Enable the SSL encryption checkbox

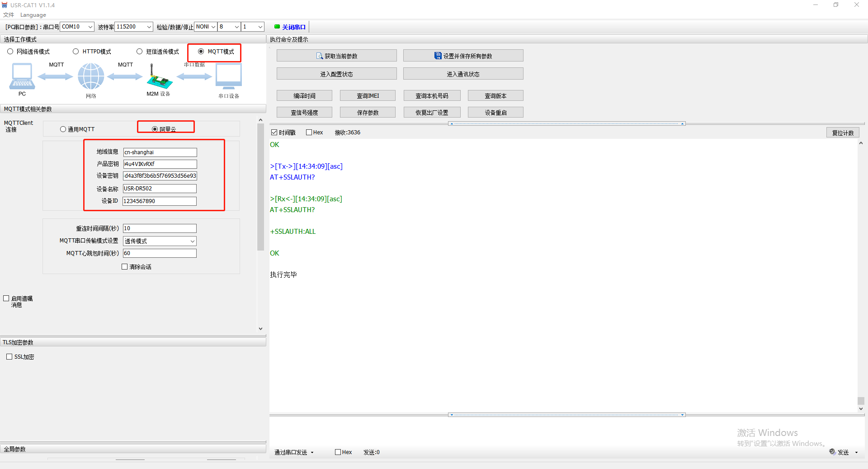9,357
